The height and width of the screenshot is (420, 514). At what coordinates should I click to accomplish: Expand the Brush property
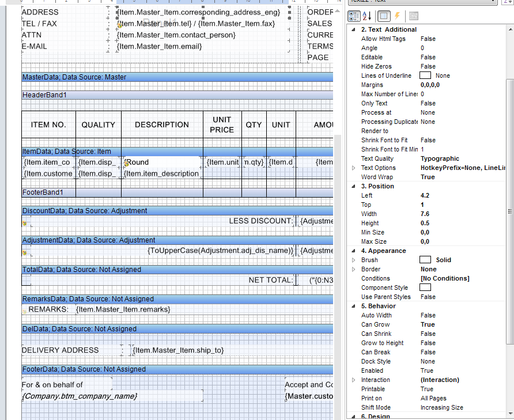click(x=353, y=260)
